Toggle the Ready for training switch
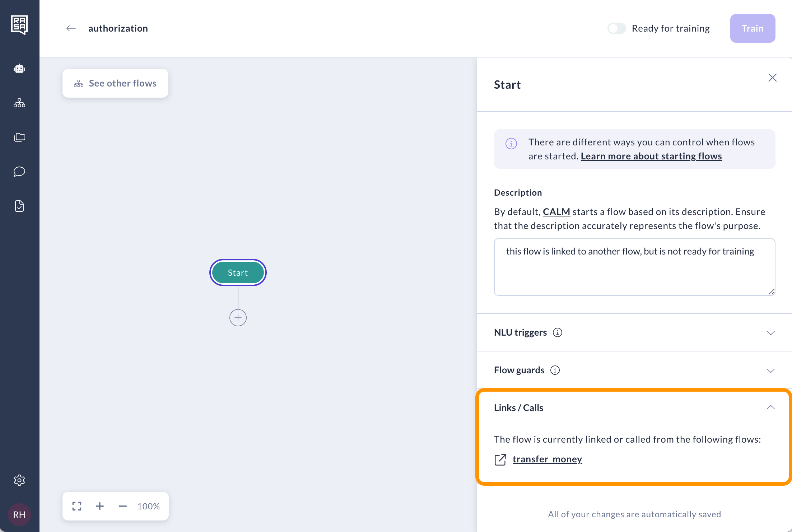The height and width of the screenshot is (532, 792). 616,28
